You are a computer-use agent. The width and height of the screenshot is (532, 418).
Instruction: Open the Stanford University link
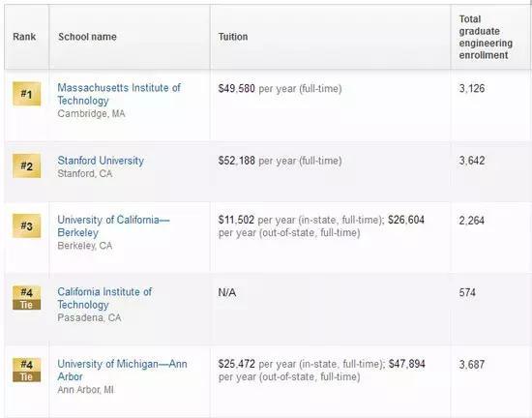(x=101, y=161)
